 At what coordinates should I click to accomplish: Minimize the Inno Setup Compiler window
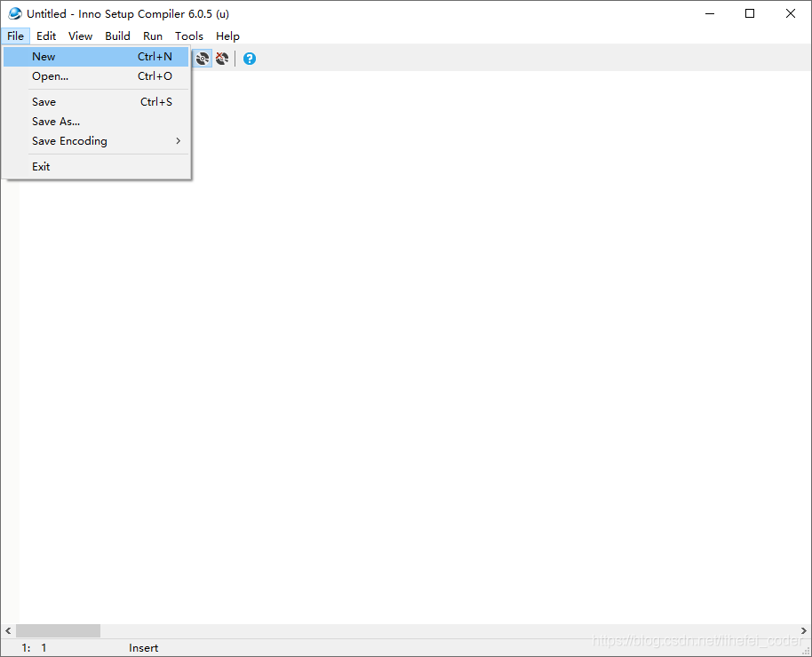710,14
